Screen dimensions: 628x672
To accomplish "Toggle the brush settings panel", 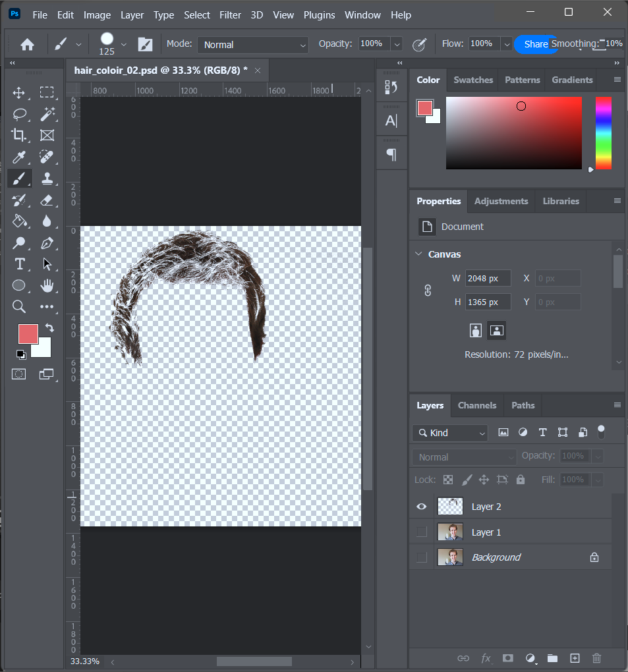I will pos(146,44).
